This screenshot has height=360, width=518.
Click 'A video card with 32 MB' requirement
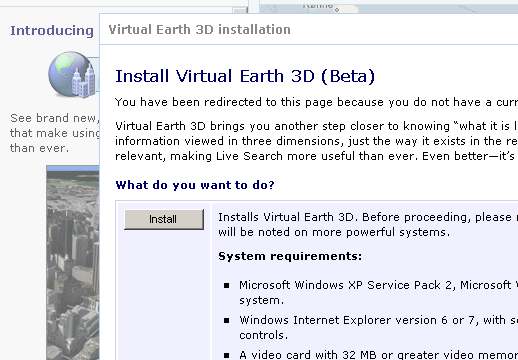click(x=378, y=355)
